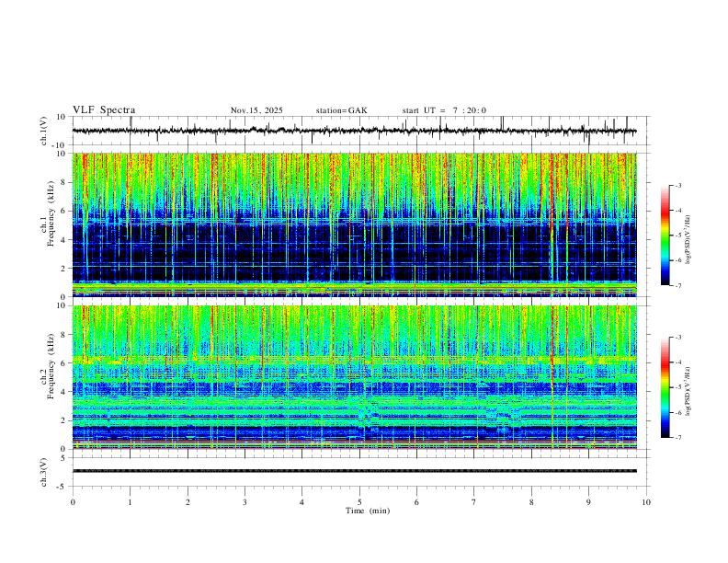
Task: Click the "8" kHz tick on ch.1 spectrogram
Action: click(x=63, y=182)
